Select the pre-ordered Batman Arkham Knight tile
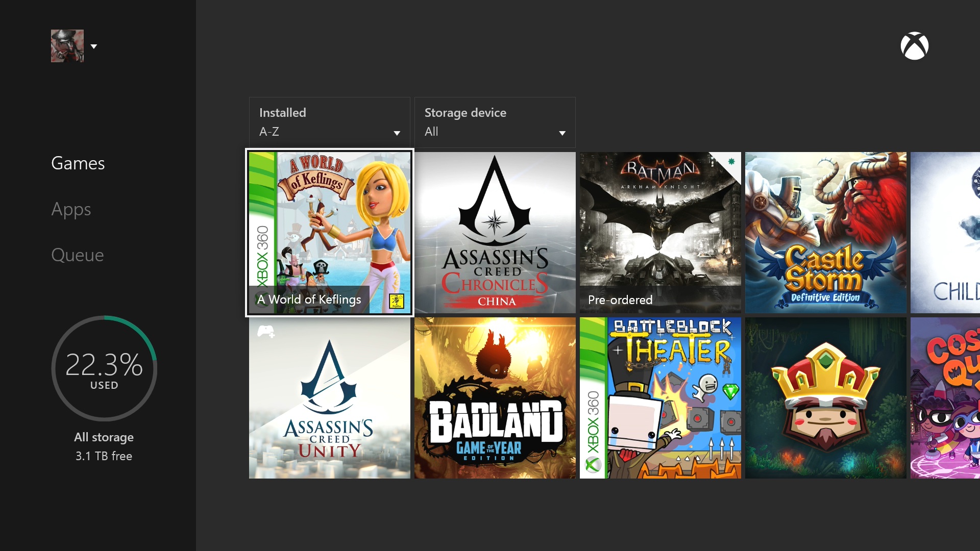Image resolution: width=980 pixels, height=551 pixels. point(660,232)
